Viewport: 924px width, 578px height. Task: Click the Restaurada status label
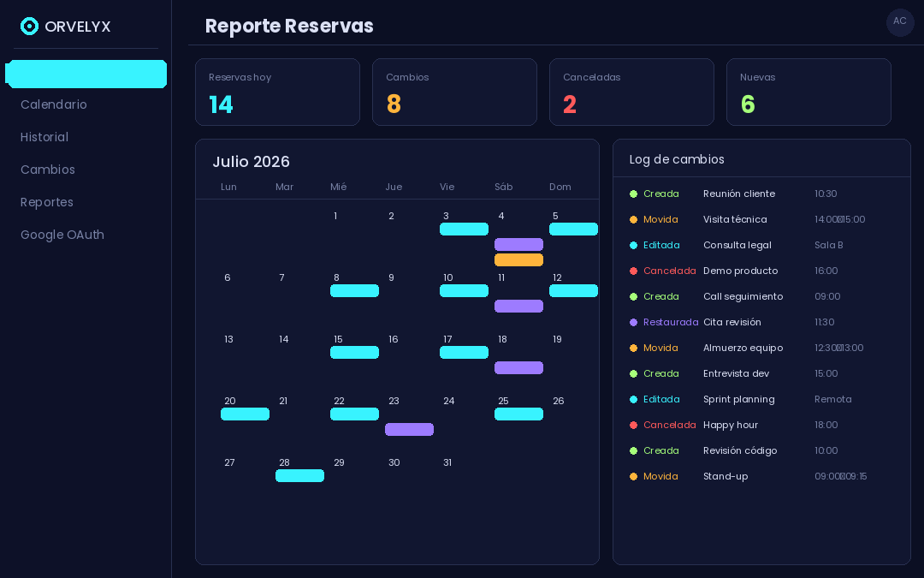tap(671, 322)
